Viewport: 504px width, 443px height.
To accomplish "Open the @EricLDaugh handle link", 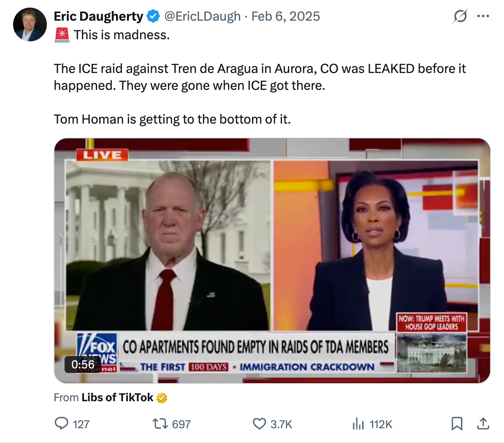I will tap(203, 16).
